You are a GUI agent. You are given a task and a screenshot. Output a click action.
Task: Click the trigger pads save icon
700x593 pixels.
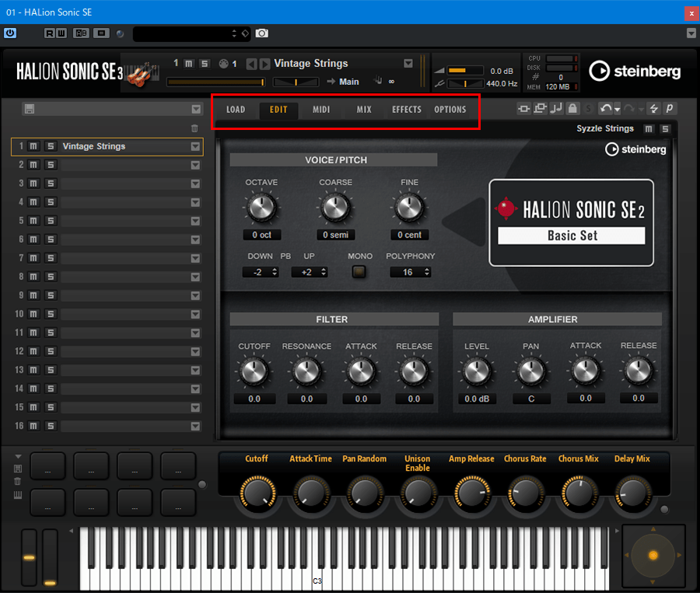(x=18, y=468)
